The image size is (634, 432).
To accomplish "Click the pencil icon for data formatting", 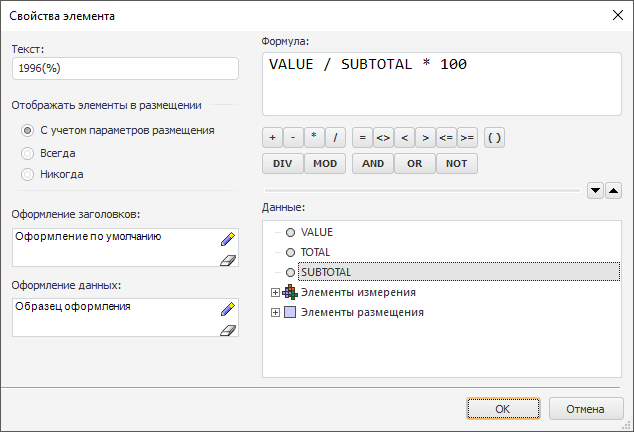I will pyautogui.click(x=227, y=309).
